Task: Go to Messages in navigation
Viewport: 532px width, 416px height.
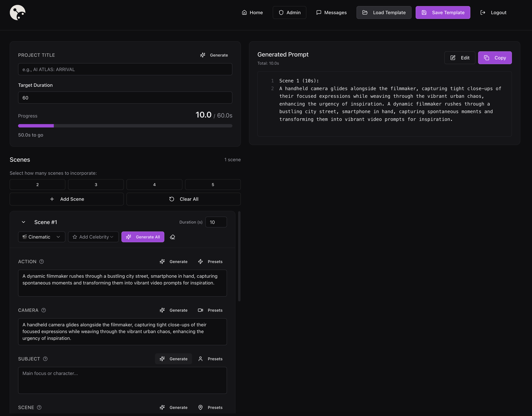Action: click(331, 12)
